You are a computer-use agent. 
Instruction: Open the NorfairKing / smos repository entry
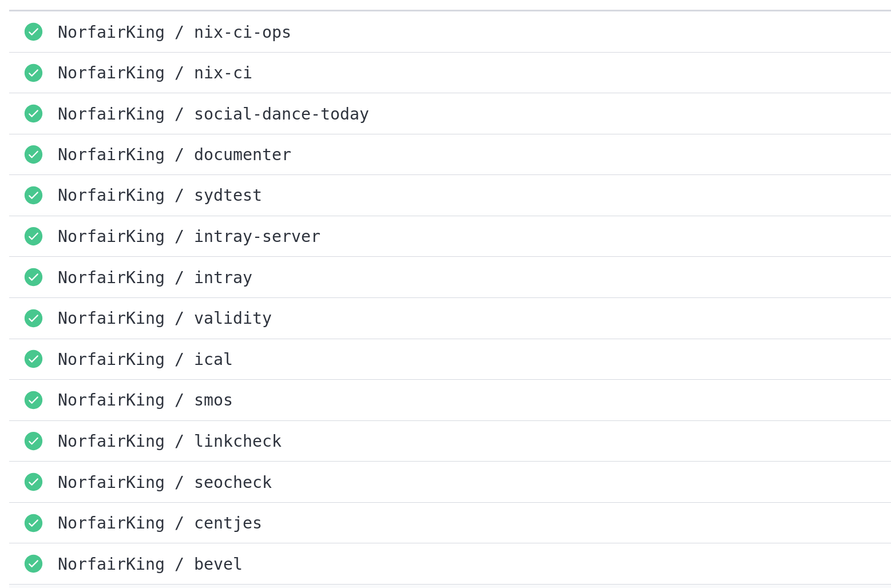point(145,400)
